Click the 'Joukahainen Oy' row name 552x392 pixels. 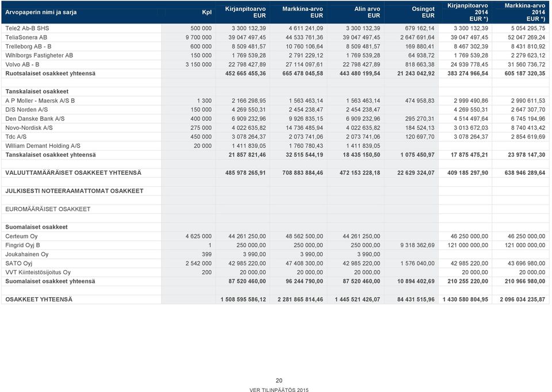point(27,254)
